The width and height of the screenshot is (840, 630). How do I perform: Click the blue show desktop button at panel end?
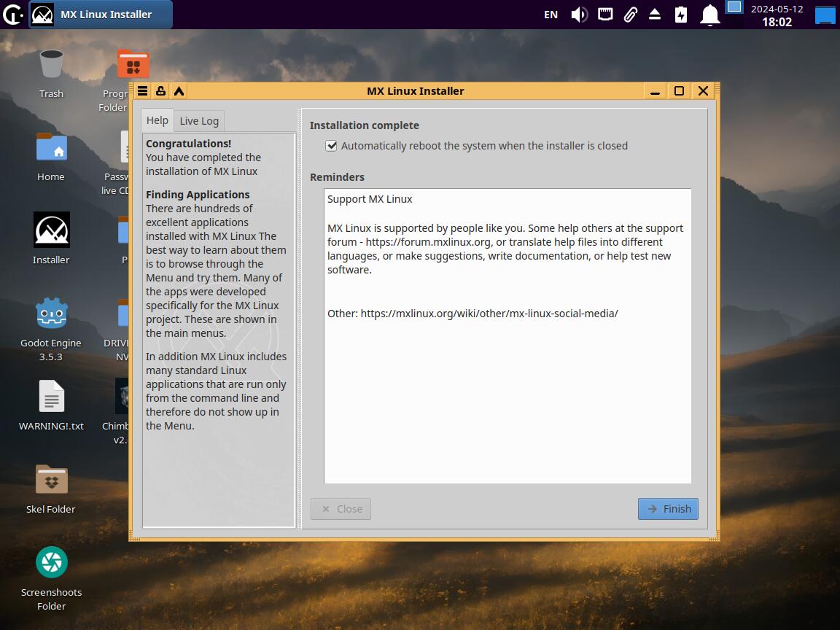tap(825, 15)
